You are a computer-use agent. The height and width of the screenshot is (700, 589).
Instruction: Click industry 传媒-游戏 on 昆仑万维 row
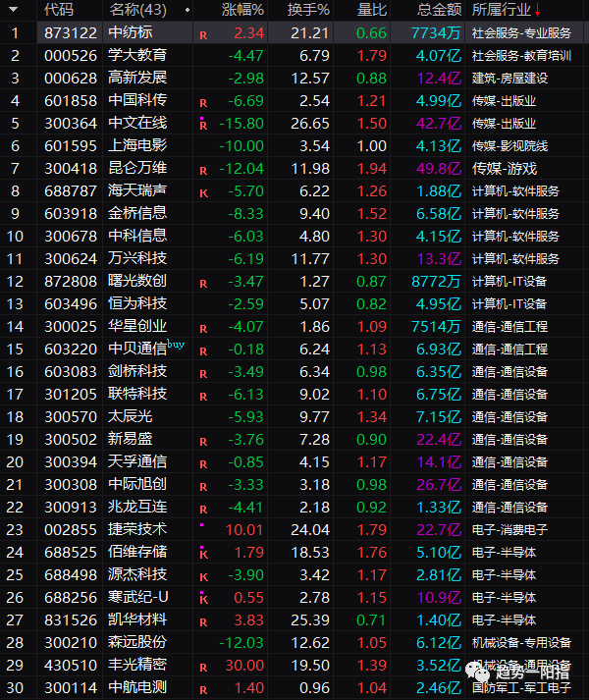coord(505,169)
